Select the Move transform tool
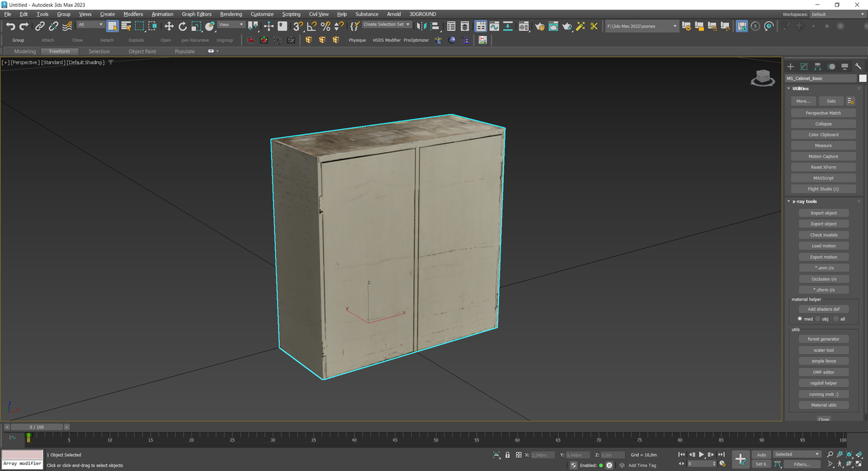868x471 pixels. click(169, 26)
